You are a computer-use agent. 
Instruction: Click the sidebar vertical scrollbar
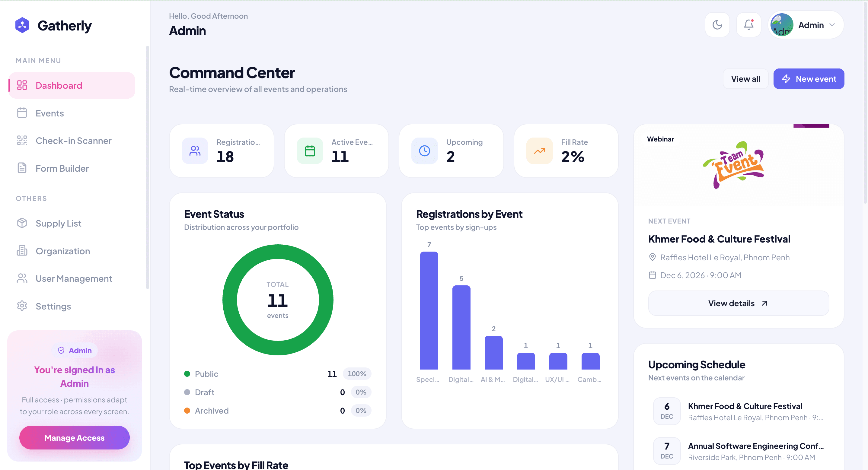click(147, 167)
